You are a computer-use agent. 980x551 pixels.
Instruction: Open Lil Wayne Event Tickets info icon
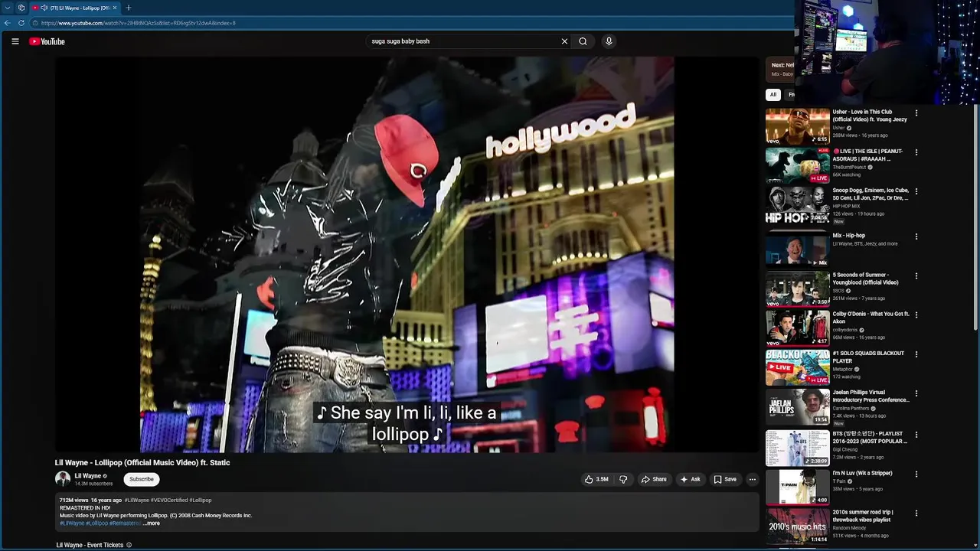click(129, 545)
